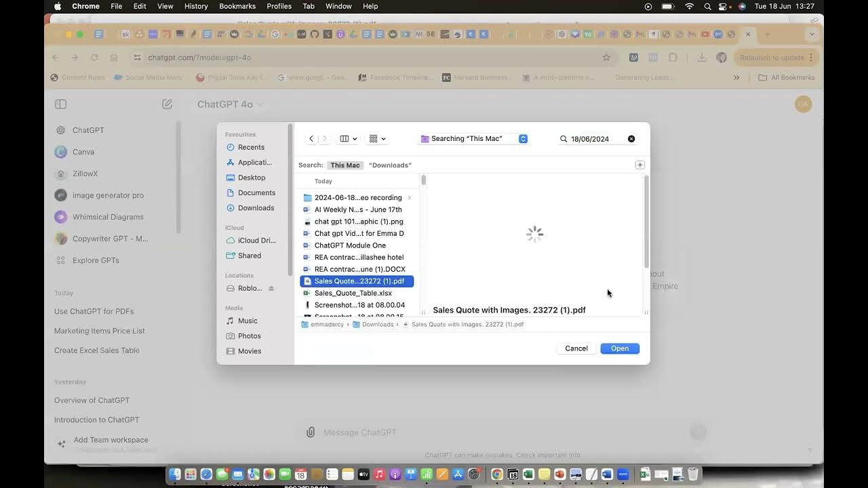
Task: Open Shared in iCloud section
Action: pos(250,256)
